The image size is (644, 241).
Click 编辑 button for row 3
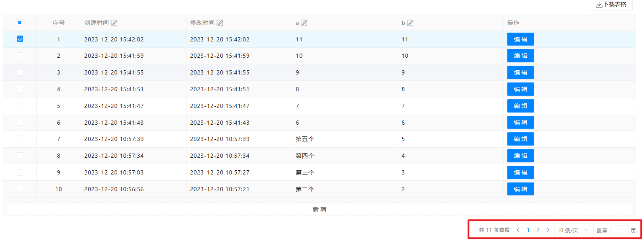pyautogui.click(x=520, y=72)
